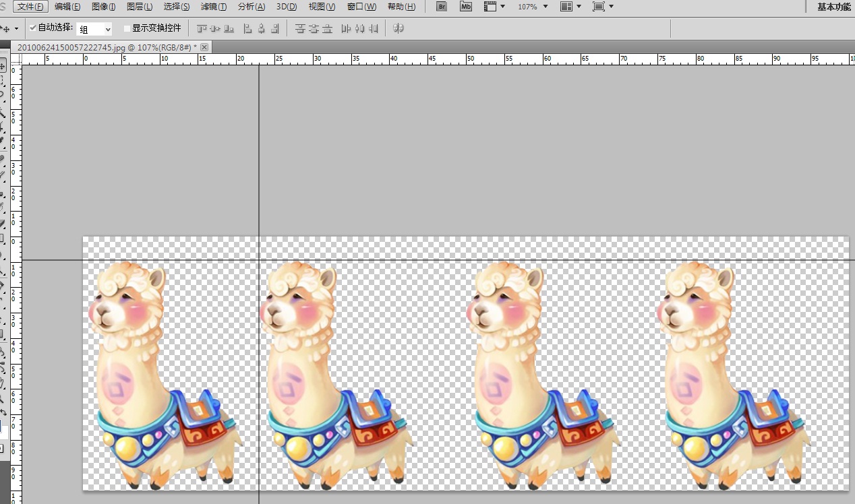Open the 选择(S) menu
855x504 pixels.
pos(177,7)
